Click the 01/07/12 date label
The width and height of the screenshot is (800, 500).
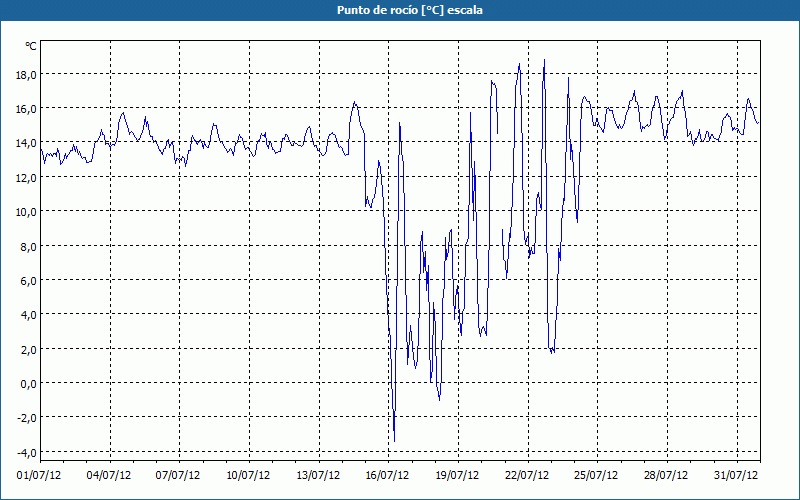[39, 475]
